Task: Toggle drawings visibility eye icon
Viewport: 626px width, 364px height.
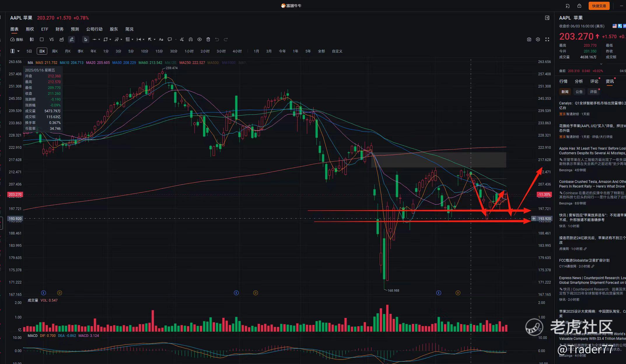Action: (x=200, y=39)
